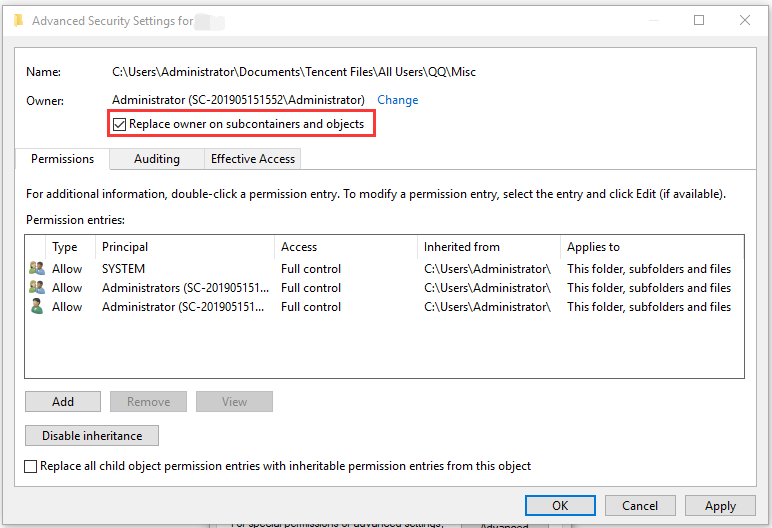The image size is (772, 528).
Task: Click the Change owner link
Action: pos(397,100)
